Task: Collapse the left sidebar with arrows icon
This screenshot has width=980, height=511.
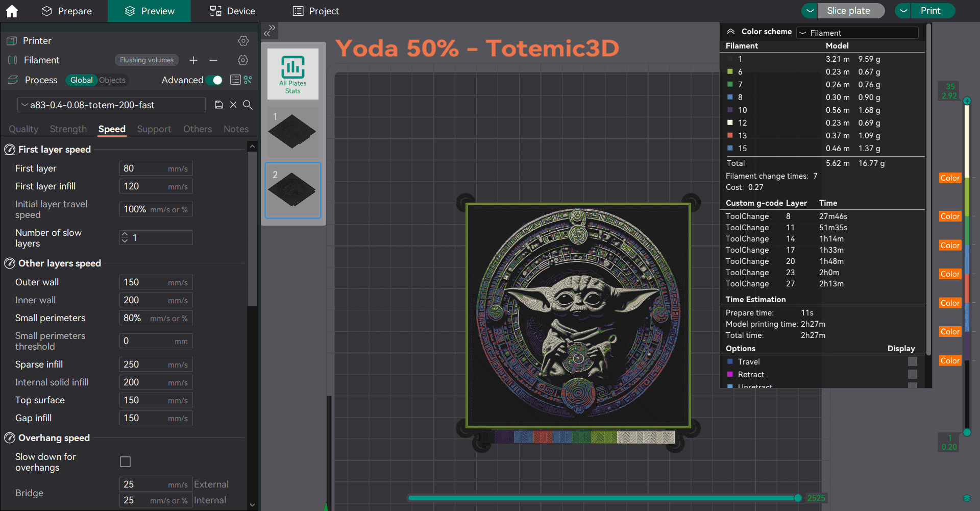Action: 269,31
